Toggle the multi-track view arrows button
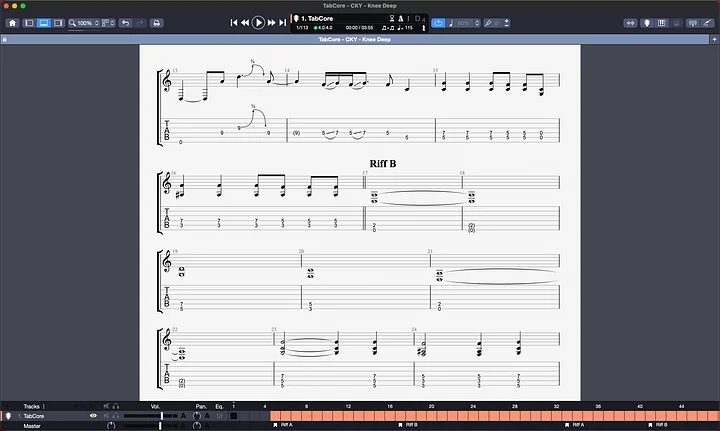720x431 pixels. point(630,23)
